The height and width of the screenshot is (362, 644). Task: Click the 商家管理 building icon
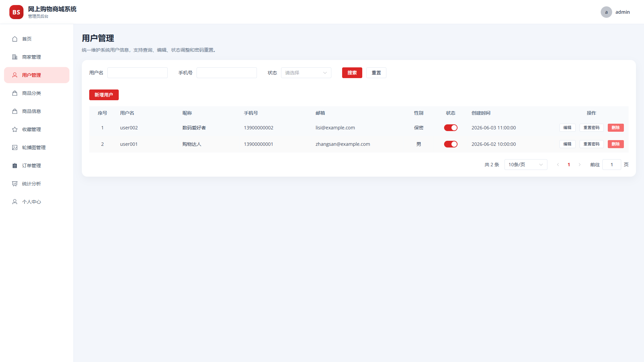[15, 57]
